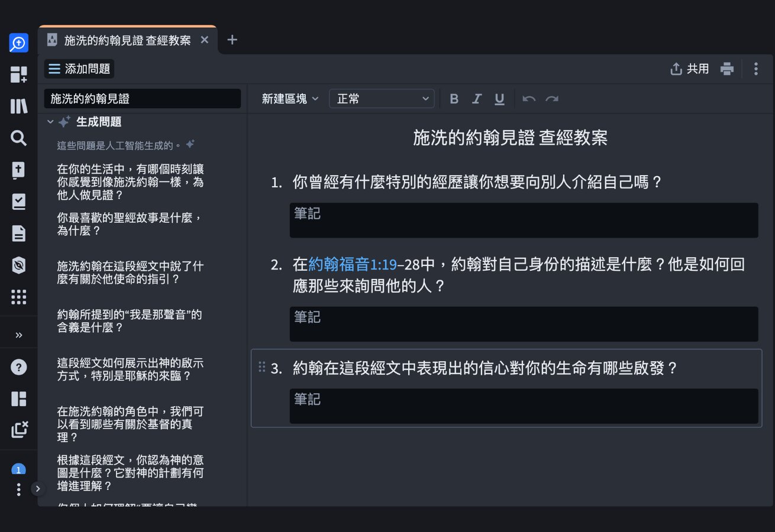Click the 共用 share button

point(690,69)
